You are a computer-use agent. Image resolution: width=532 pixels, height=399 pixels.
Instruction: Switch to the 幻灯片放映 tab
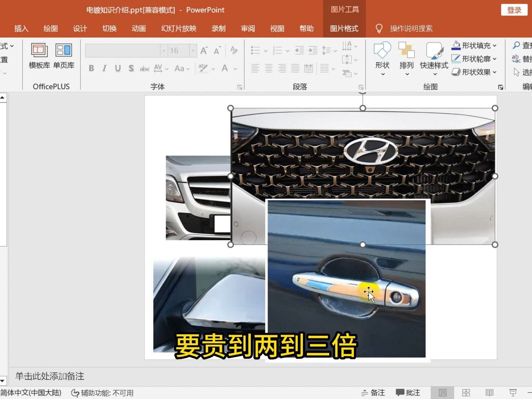tap(179, 28)
